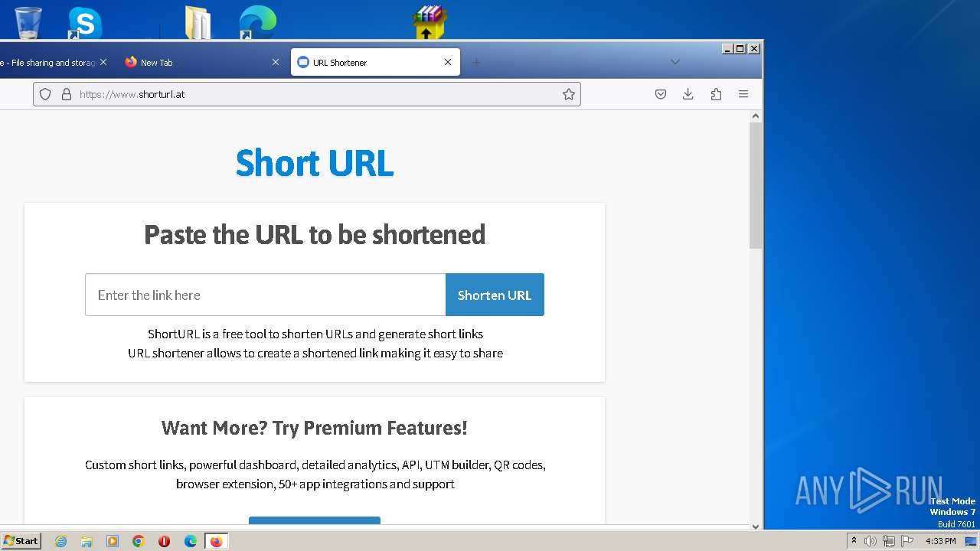Click the page scrollbar down arrow
The image size is (980, 551).
[756, 527]
